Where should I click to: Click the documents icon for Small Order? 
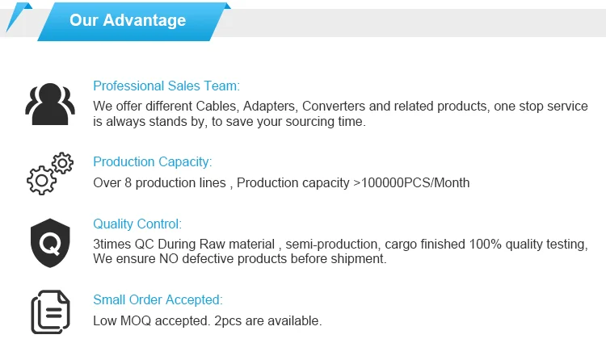coord(48,312)
